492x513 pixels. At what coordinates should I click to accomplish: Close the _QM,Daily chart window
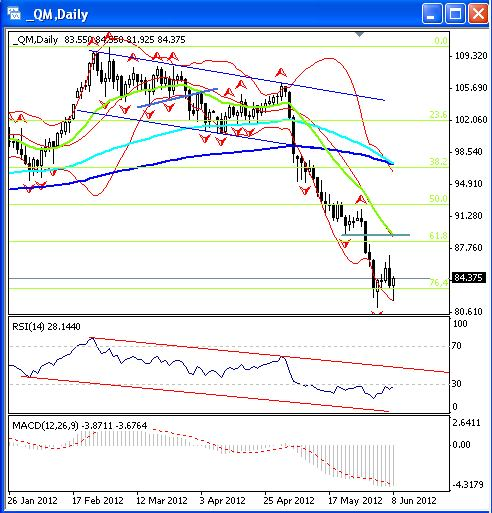478,14
